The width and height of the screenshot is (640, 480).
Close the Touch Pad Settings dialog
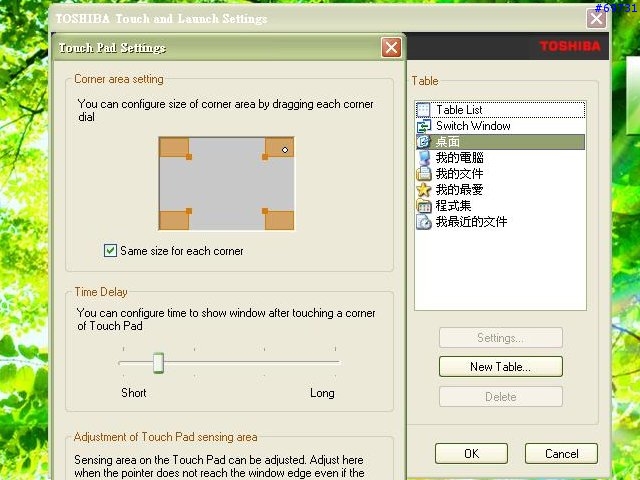[x=391, y=48]
